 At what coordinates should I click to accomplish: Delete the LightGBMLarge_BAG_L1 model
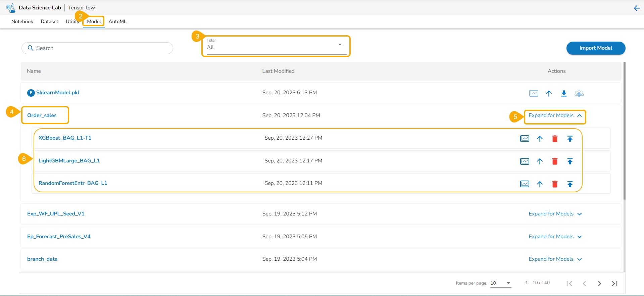coord(555,161)
